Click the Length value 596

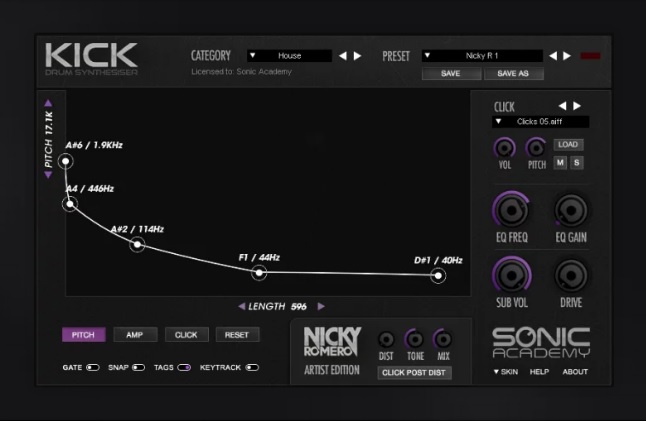[299, 306]
